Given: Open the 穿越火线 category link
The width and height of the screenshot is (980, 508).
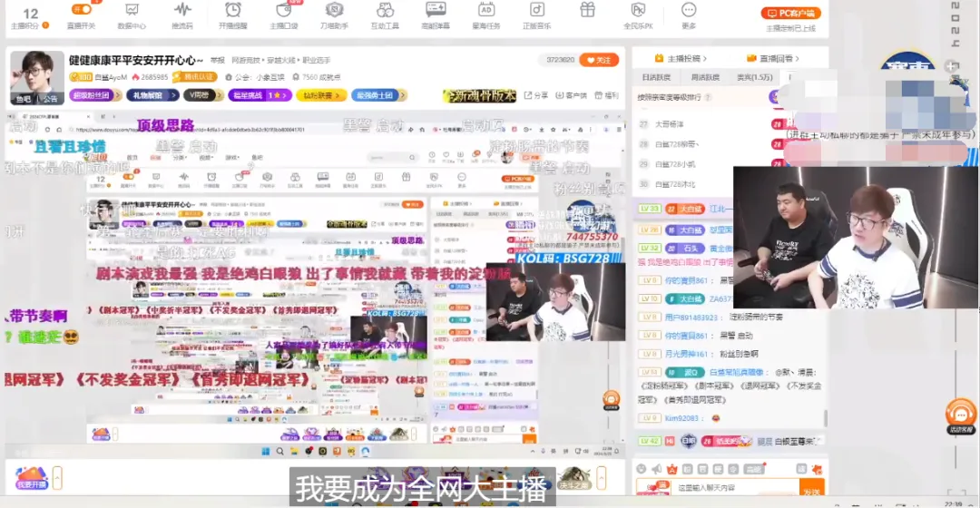Looking at the screenshot, I should (x=280, y=61).
